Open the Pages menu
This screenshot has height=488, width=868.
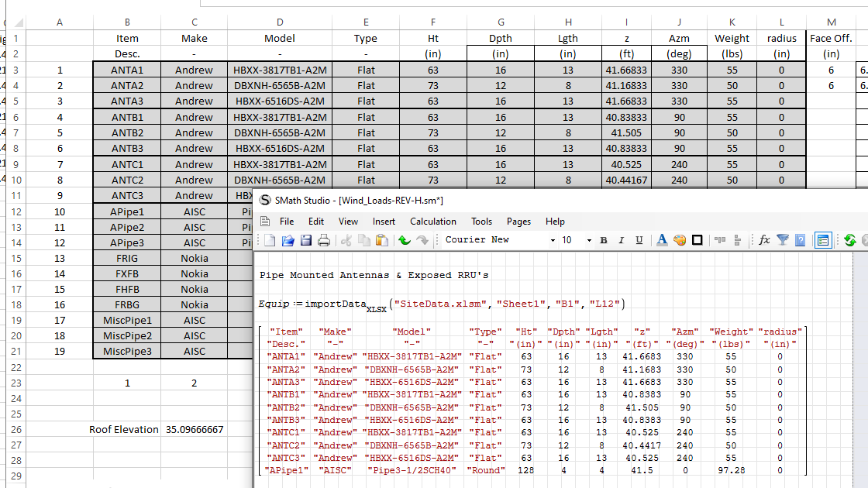tap(518, 222)
